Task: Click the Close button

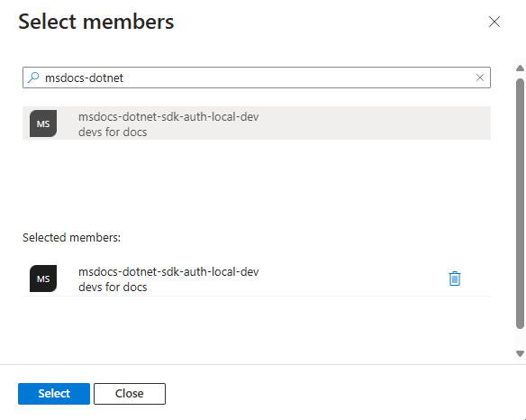Action: point(130,394)
